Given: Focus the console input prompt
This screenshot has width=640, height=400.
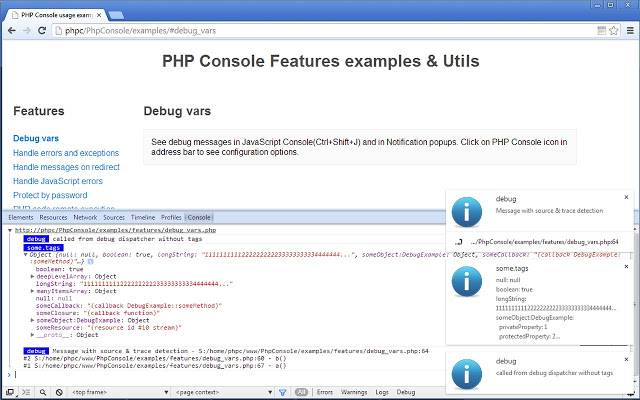Looking at the screenshot, I should [229, 374].
